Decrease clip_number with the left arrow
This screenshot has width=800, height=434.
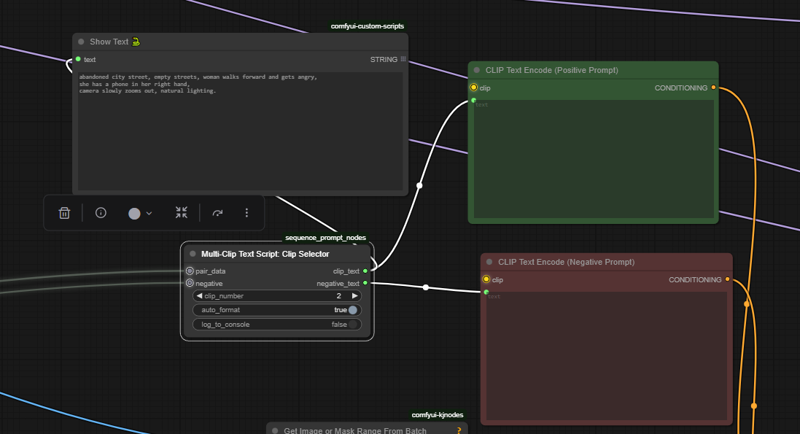click(198, 296)
